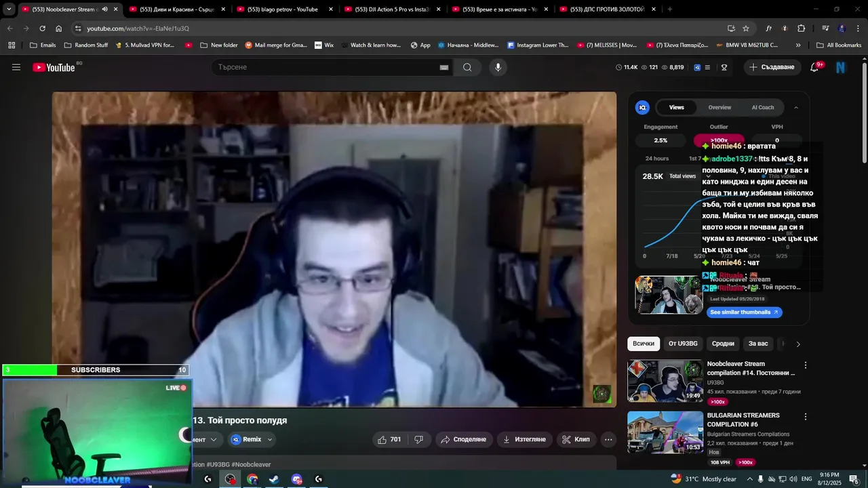Viewport: 868px width, 488px height.
Task: Open the Windows notification center icon
Action: coord(854,479)
